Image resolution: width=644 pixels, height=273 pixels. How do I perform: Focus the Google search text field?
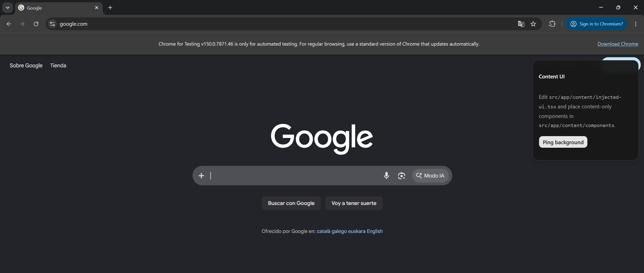point(294,176)
